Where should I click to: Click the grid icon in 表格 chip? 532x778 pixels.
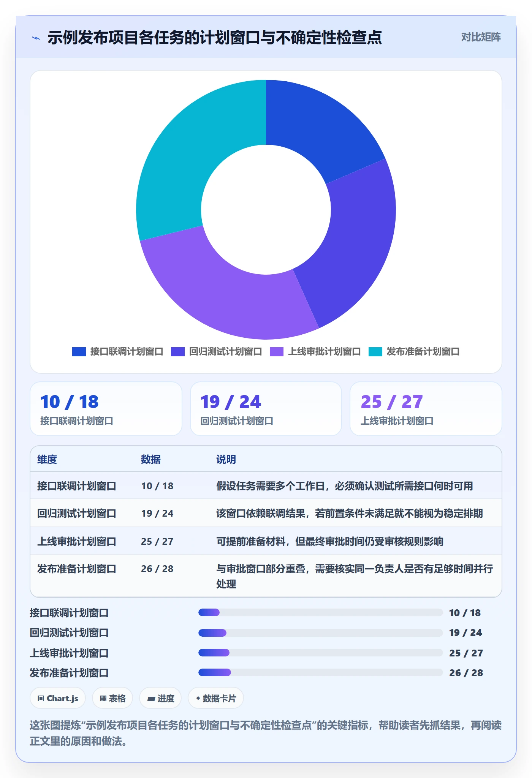coord(103,699)
